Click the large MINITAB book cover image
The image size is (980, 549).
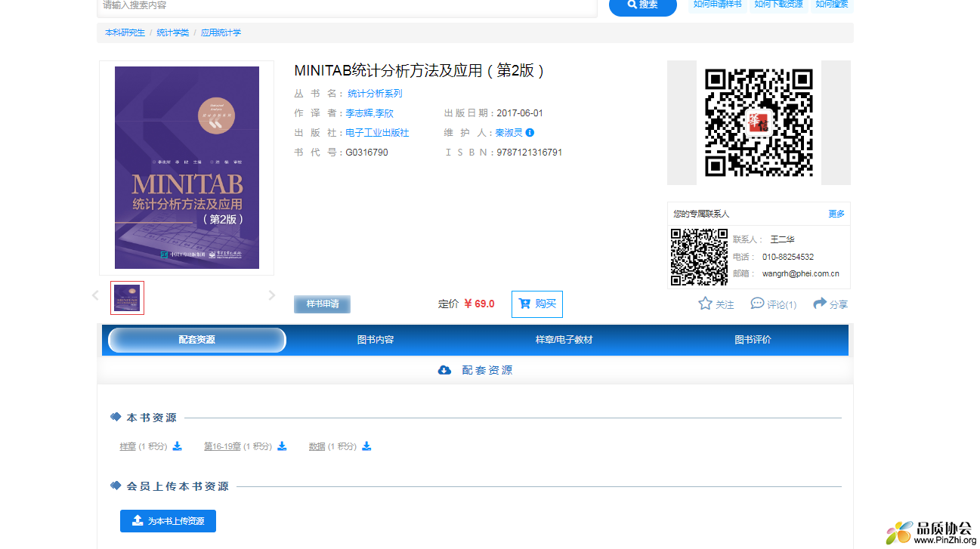click(187, 168)
